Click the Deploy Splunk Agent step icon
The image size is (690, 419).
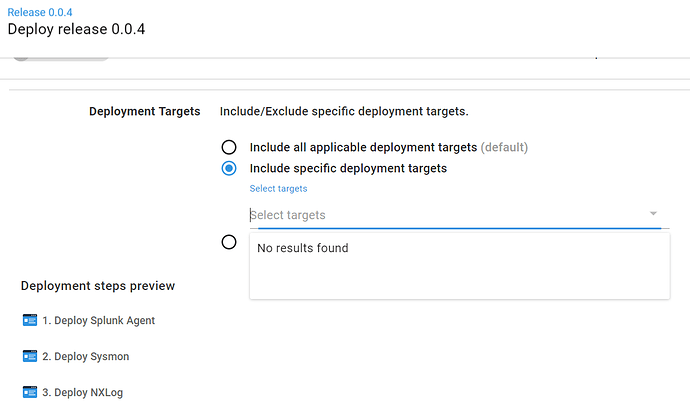point(29,320)
